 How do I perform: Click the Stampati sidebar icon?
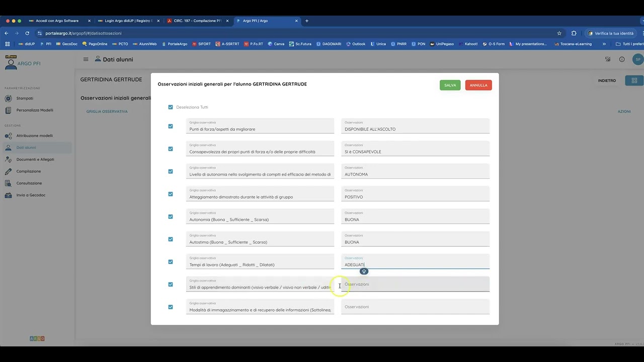pos(8,98)
